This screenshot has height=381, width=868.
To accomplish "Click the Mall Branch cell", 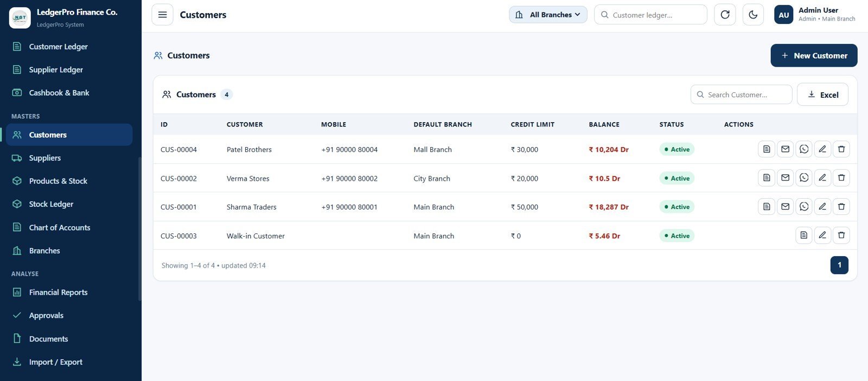I will [x=432, y=150].
